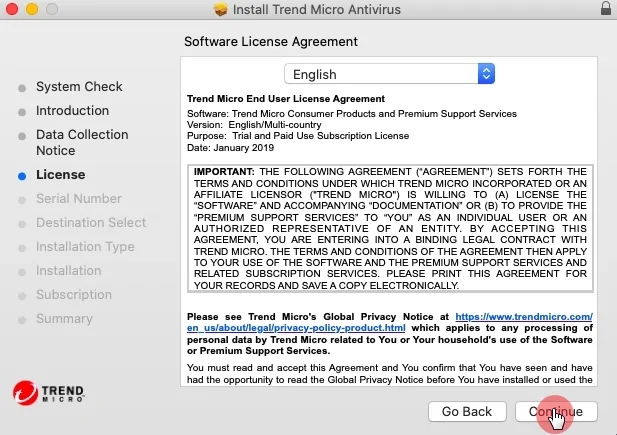617x435 pixels.
Task: Minimize the installer with yellow button
Action: point(32,9)
